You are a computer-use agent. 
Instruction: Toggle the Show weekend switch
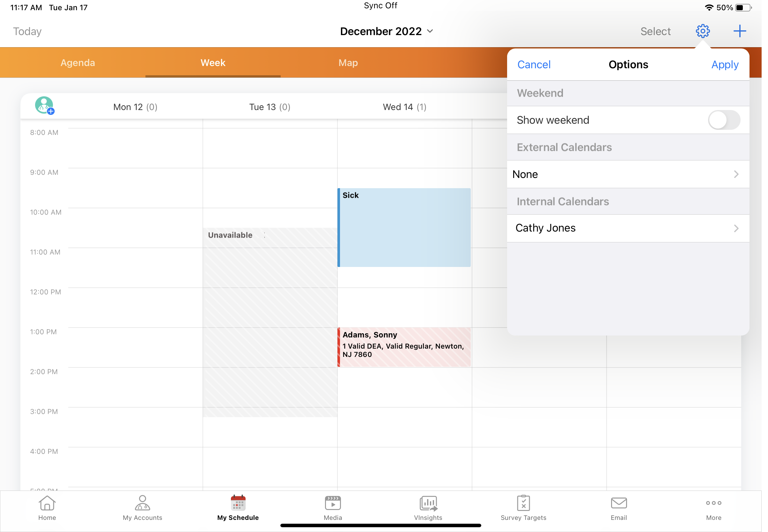click(724, 120)
